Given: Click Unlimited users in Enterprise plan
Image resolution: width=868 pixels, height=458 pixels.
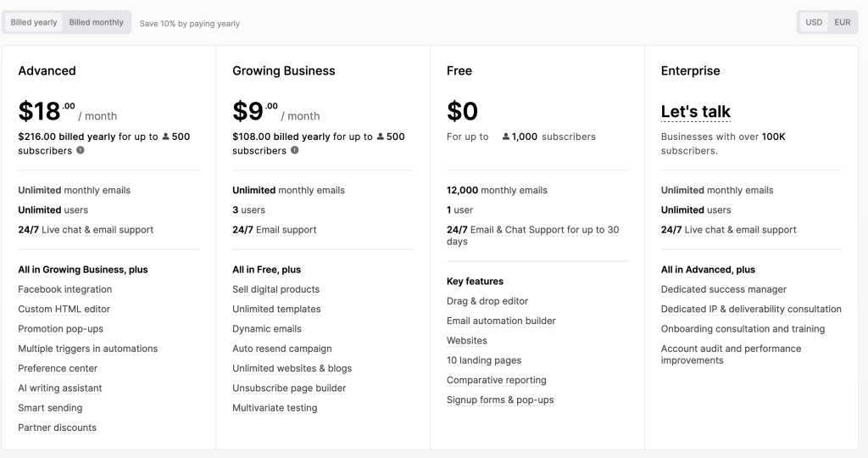Looking at the screenshot, I should 696,209.
